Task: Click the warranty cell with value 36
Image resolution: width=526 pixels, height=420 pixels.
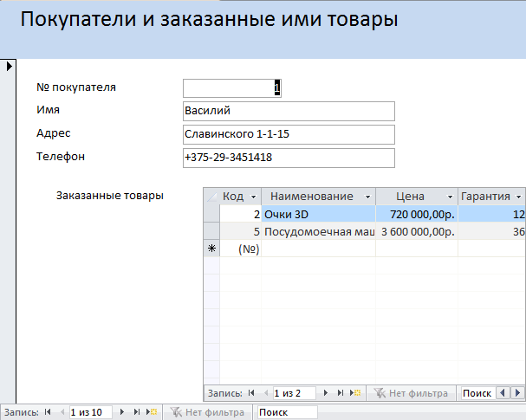Action: tap(492, 231)
